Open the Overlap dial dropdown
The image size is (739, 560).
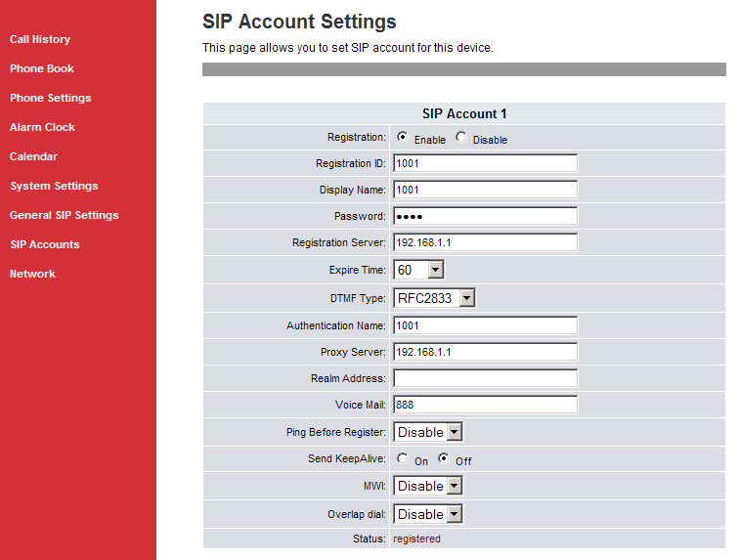pyautogui.click(x=428, y=514)
